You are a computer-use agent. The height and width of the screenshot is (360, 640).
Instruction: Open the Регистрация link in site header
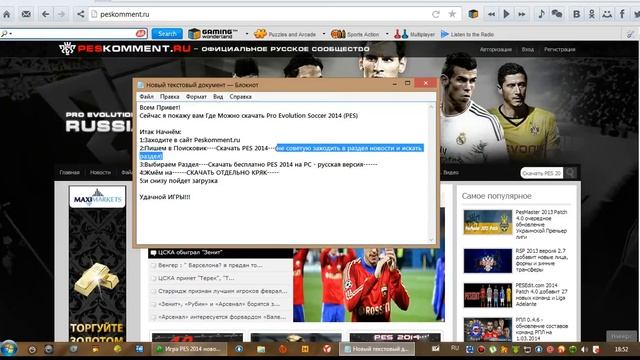[559, 49]
